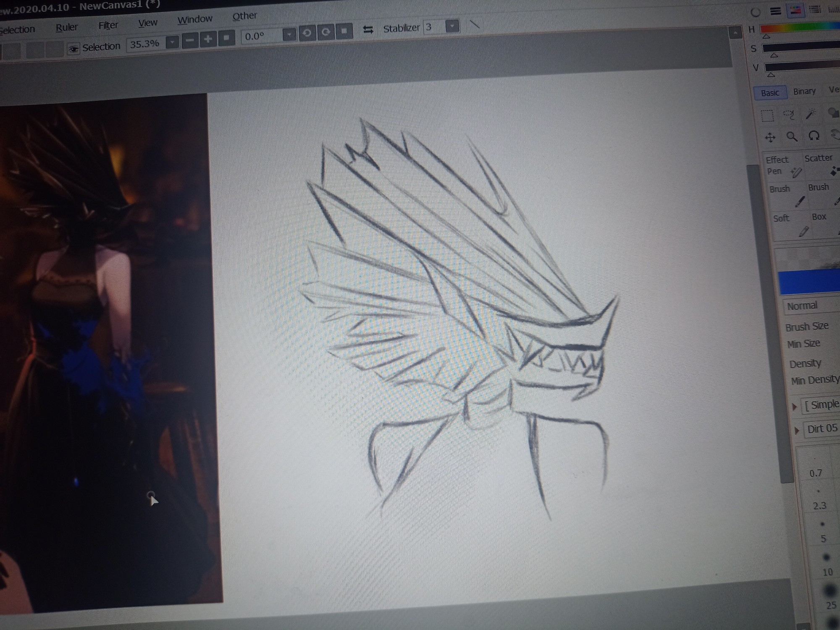Adjust the Saturation slider bar
The image size is (840, 630).
[801, 47]
